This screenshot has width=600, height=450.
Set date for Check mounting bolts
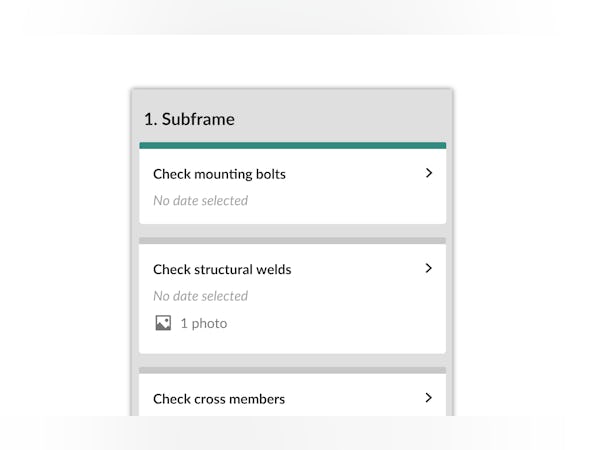click(x=200, y=200)
